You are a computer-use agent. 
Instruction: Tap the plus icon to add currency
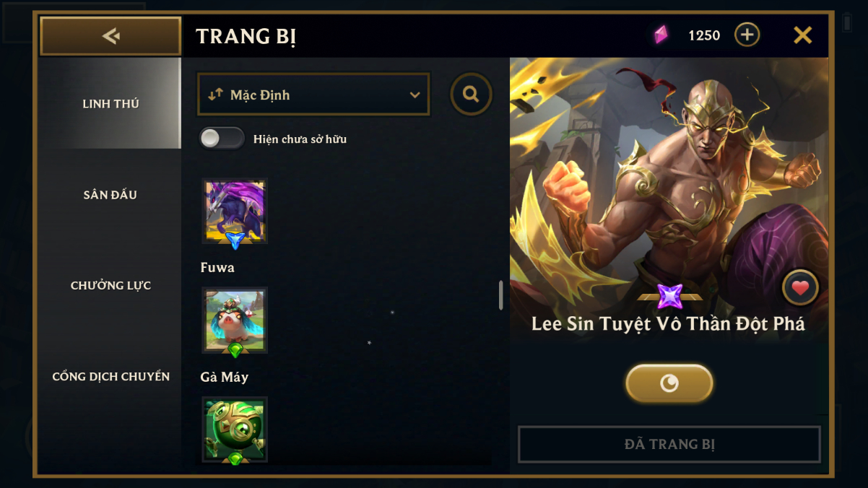tap(747, 35)
